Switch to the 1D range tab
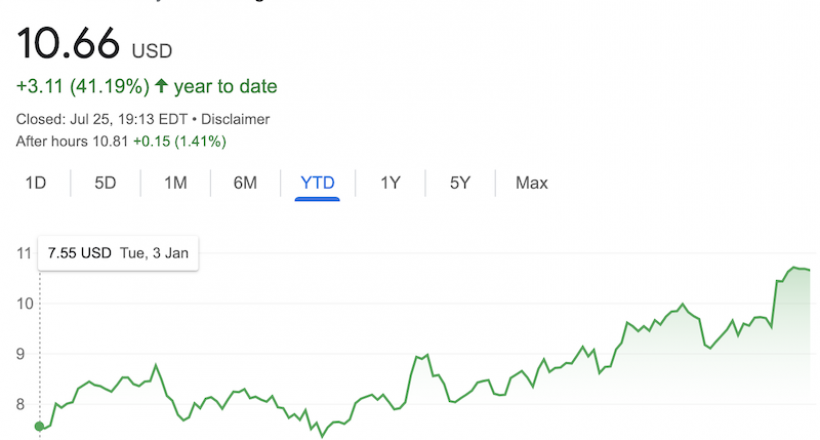Viewport: 820px width, 440px height. (x=36, y=183)
